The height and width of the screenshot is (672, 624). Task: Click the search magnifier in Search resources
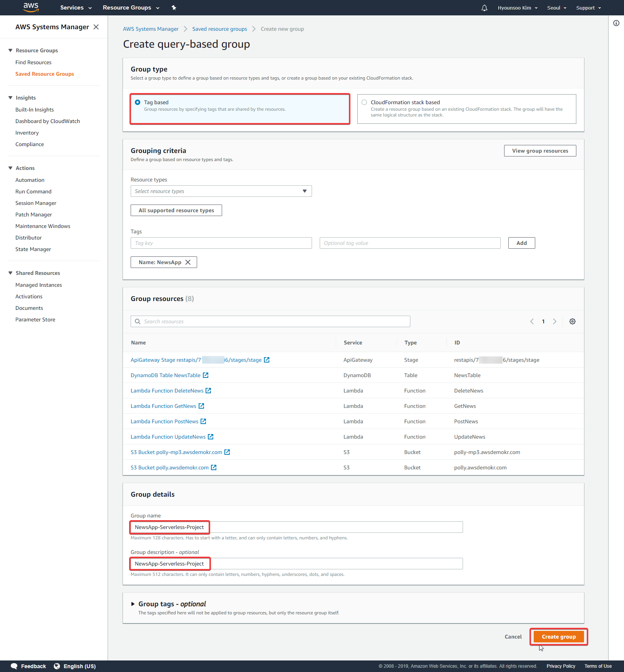click(x=138, y=321)
